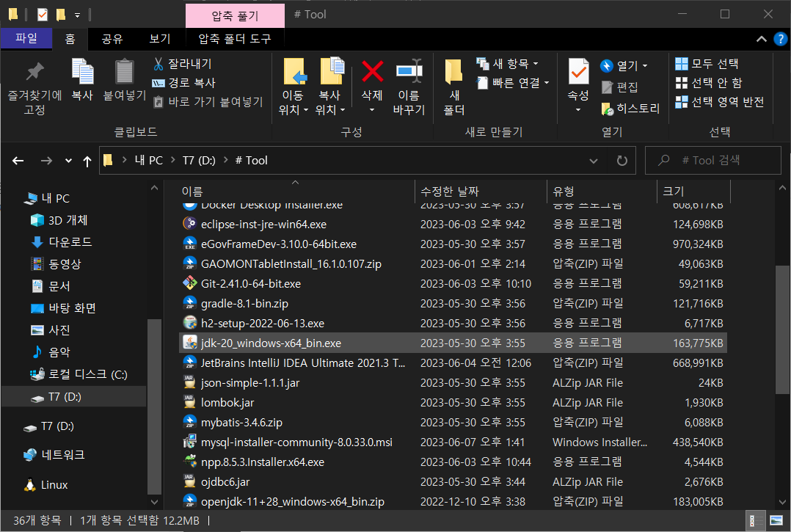
Task: Click the 붙여넣기 (Paste) clipboard icon
Action: [x=124, y=80]
